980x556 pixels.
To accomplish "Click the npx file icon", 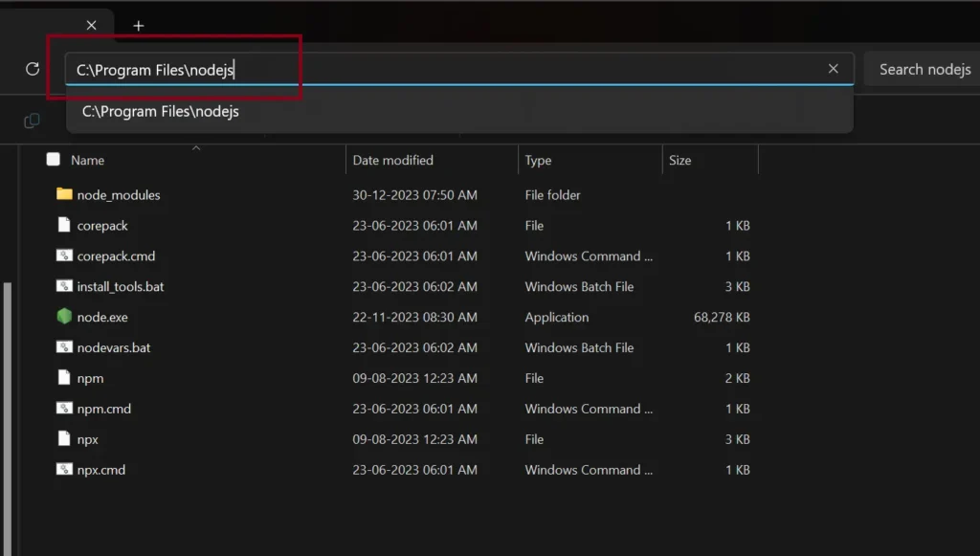I will (x=64, y=438).
